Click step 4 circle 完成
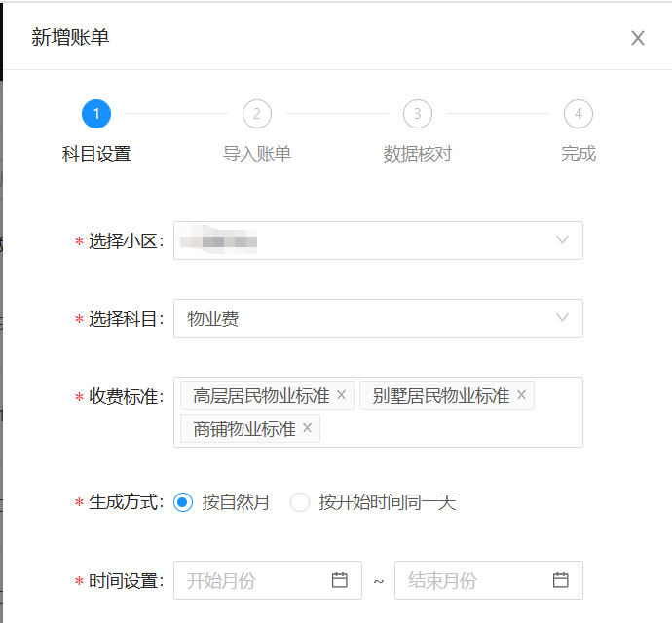The height and width of the screenshot is (623, 672). 579,114
